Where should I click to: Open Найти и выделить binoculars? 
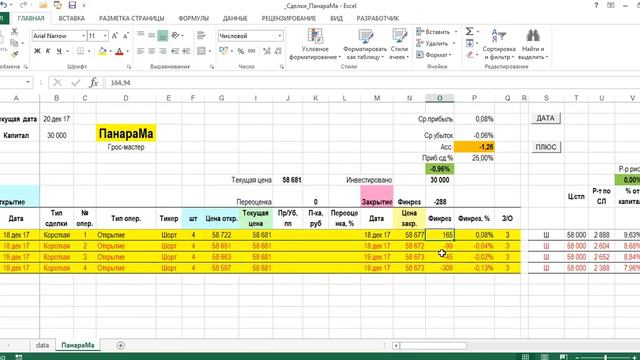(533, 44)
